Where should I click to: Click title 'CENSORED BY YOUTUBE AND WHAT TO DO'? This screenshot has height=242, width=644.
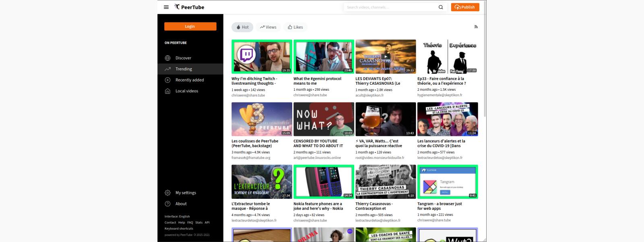pyautogui.click(x=318, y=144)
